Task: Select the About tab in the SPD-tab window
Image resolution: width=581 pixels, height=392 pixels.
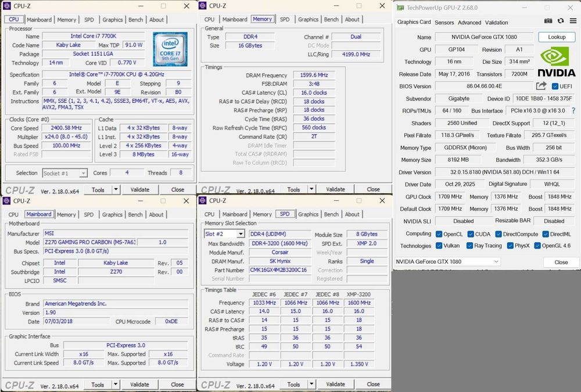Action: 352,214
